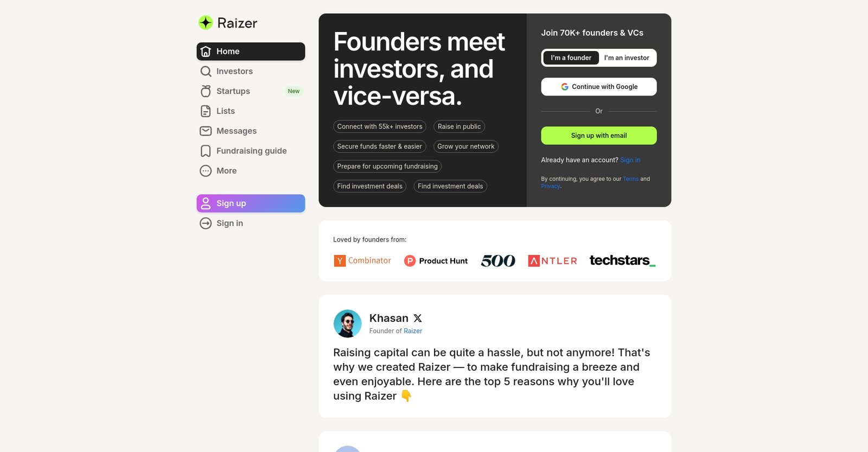
Task: Click the Sign up with email button
Action: [598, 135]
